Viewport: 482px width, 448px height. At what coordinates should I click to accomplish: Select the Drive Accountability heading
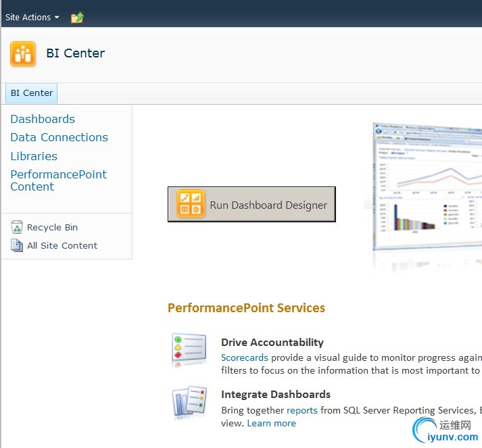click(x=272, y=343)
